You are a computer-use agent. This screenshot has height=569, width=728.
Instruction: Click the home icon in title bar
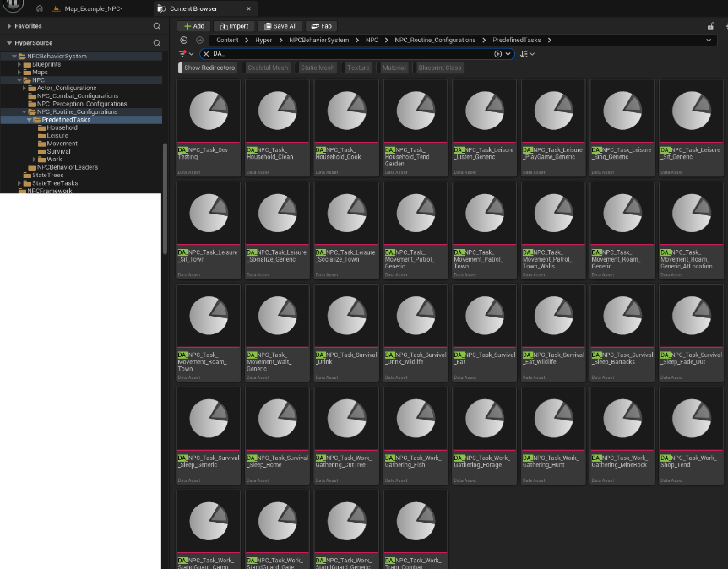[40, 8]
